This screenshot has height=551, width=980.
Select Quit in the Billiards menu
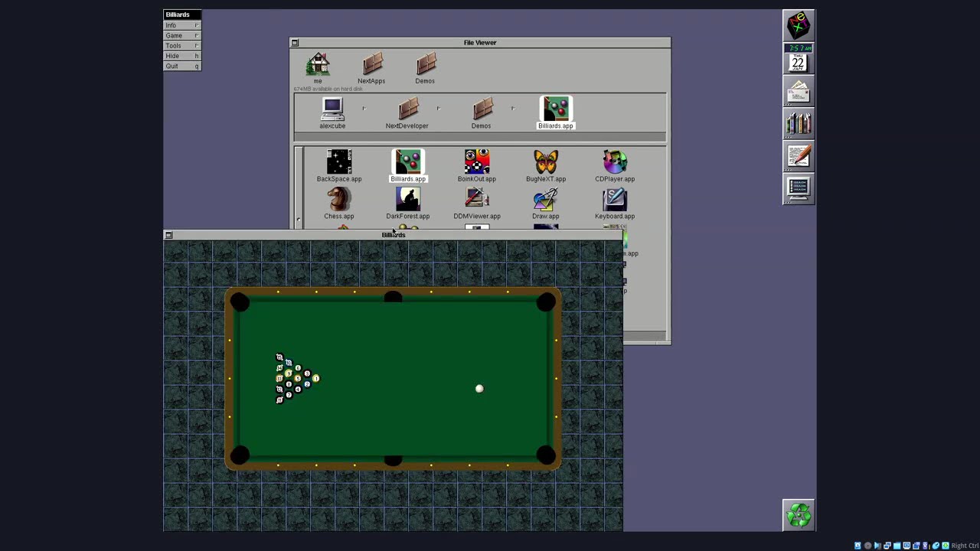click(x=182, y=67)
